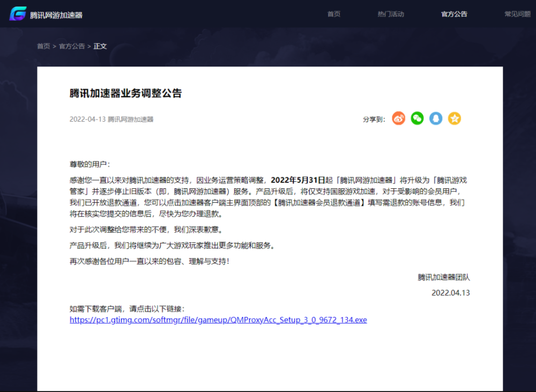Click the Tencent accelerator logo icon
The height and width of the screenshot is (392, 536).
pyautogui.click(x=18, y=14)
